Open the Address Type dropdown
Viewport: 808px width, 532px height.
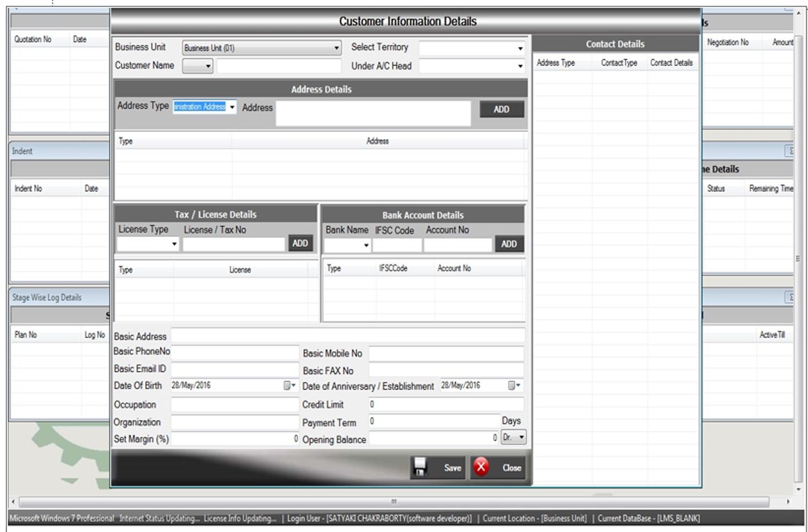coord(232,107)
